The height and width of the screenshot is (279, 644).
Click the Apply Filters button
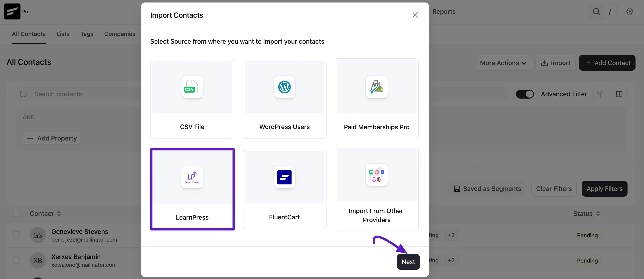(605, 189)
